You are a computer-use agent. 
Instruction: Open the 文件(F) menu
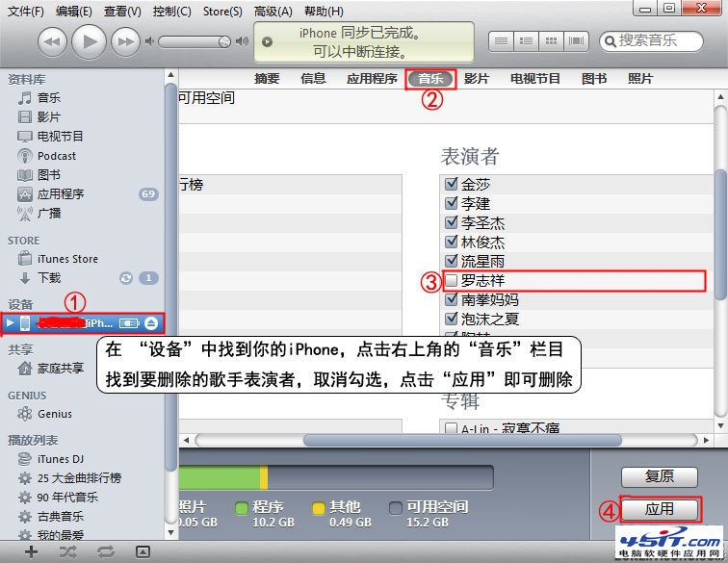click(x=26, y=12)
